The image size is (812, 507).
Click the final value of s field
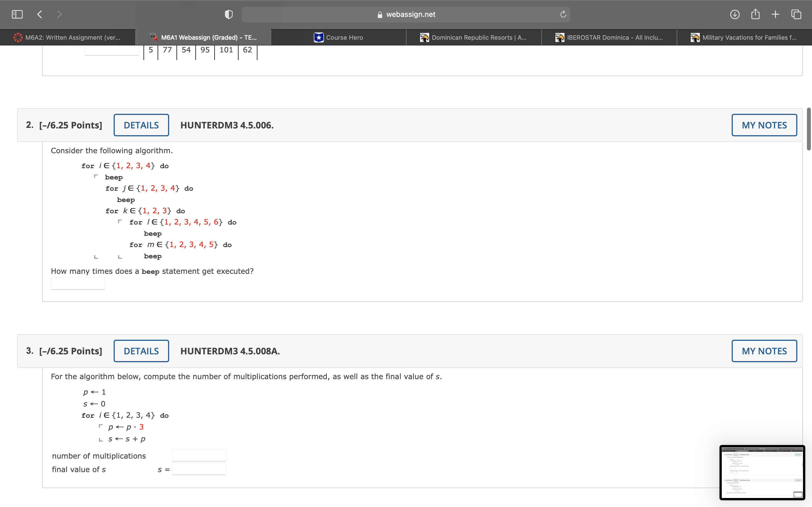pyautogui.click(x=199, y=469)
